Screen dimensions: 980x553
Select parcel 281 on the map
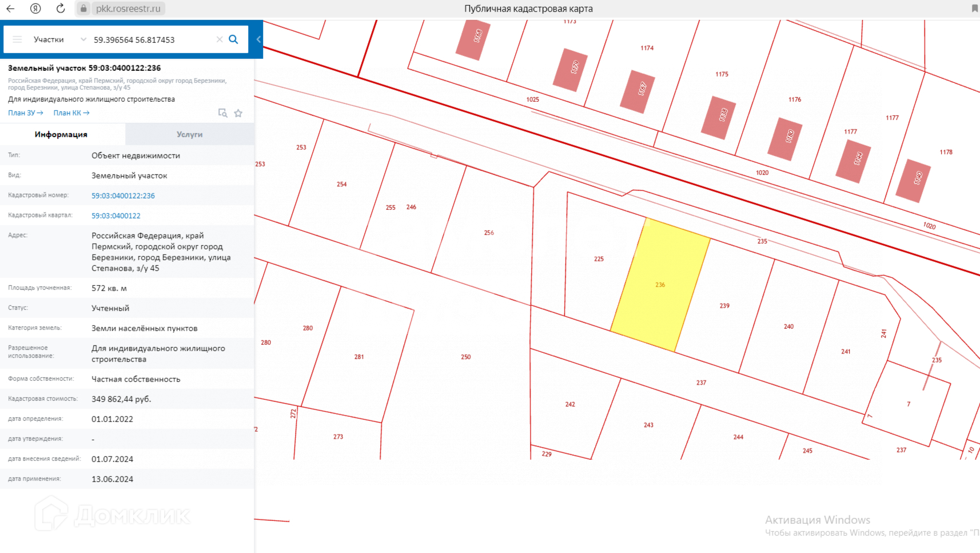tap(359, 357)
